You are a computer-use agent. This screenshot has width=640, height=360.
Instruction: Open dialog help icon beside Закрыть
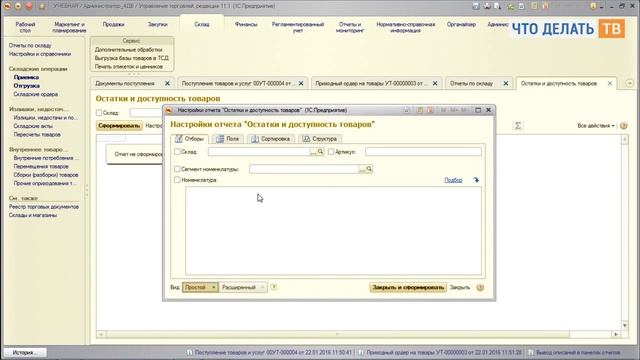click(x=480, y=287)
